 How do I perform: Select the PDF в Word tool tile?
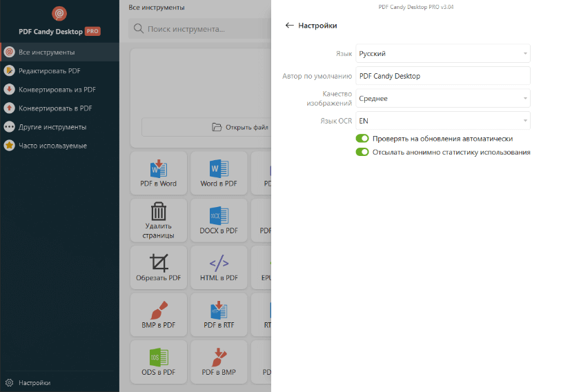(x=159, y=173)
